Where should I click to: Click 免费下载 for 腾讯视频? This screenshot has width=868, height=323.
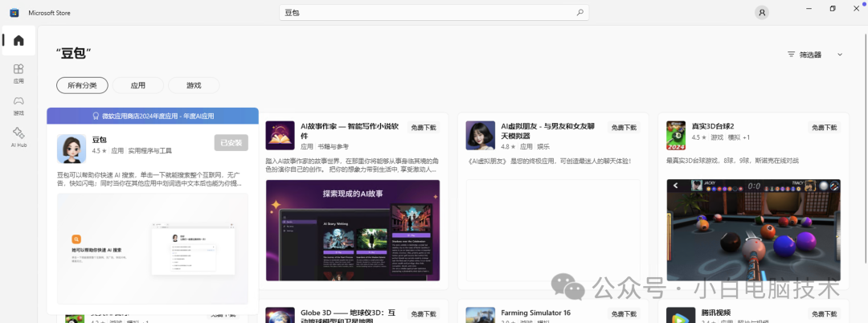pos(825,314)
